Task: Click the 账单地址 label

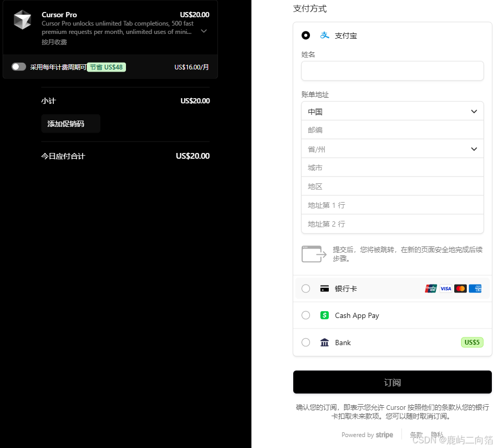Action: pos(315,95)
